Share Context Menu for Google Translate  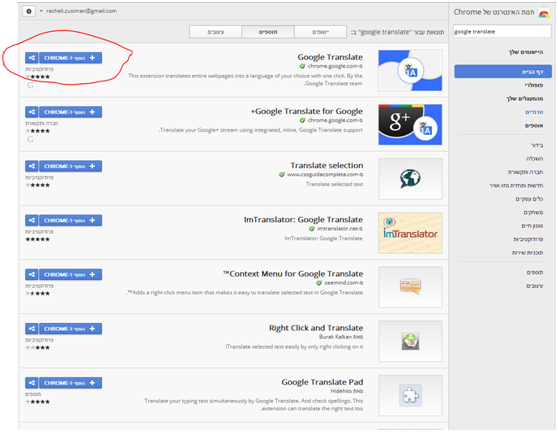click(x=32, y=274)
